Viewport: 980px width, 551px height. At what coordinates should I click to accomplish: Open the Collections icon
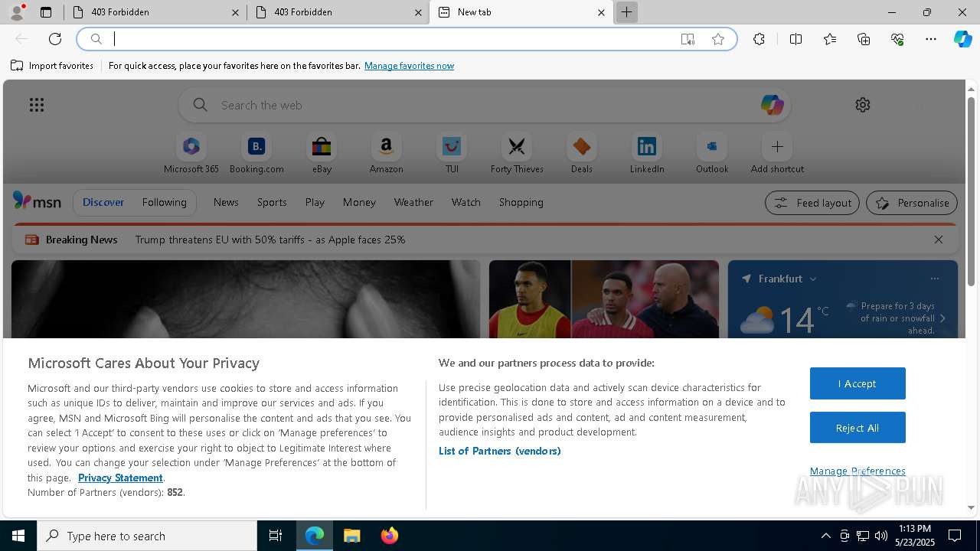tap(864, 39)
